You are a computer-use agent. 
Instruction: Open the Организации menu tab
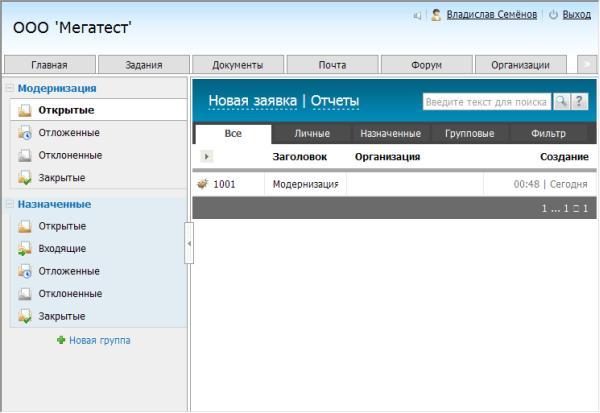[521, 65]
